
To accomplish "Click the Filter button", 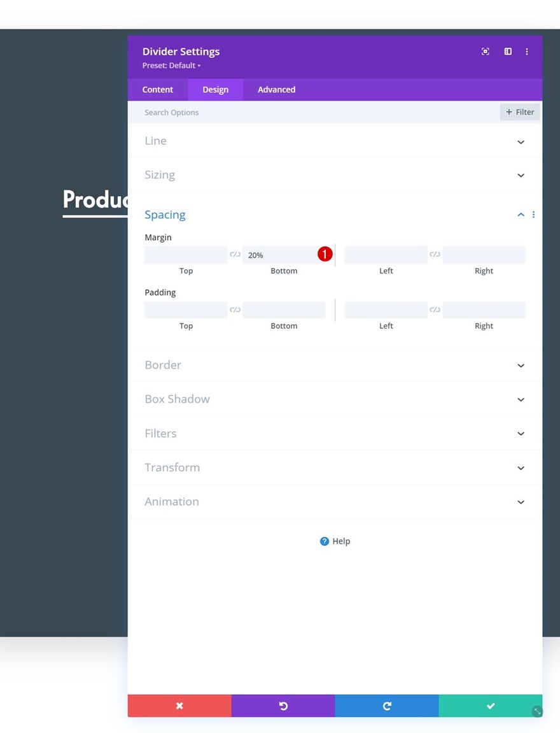I will tap(520, 112).
